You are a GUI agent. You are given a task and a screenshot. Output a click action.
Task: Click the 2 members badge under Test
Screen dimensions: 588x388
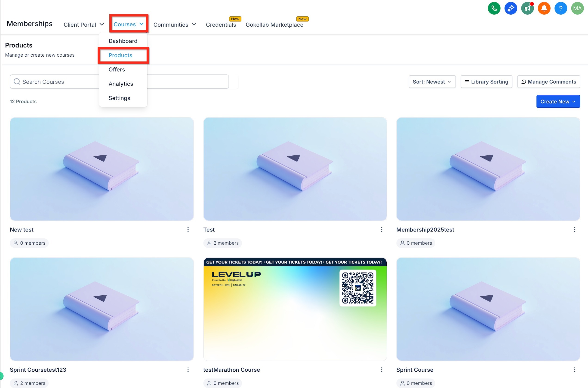(x=222, y=243)
